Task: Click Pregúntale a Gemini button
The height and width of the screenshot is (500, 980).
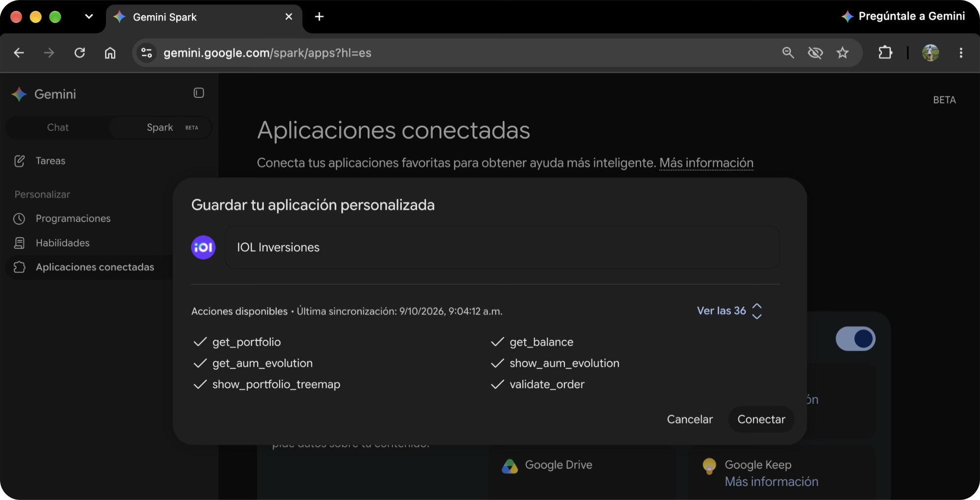Action: coord(903,16)
